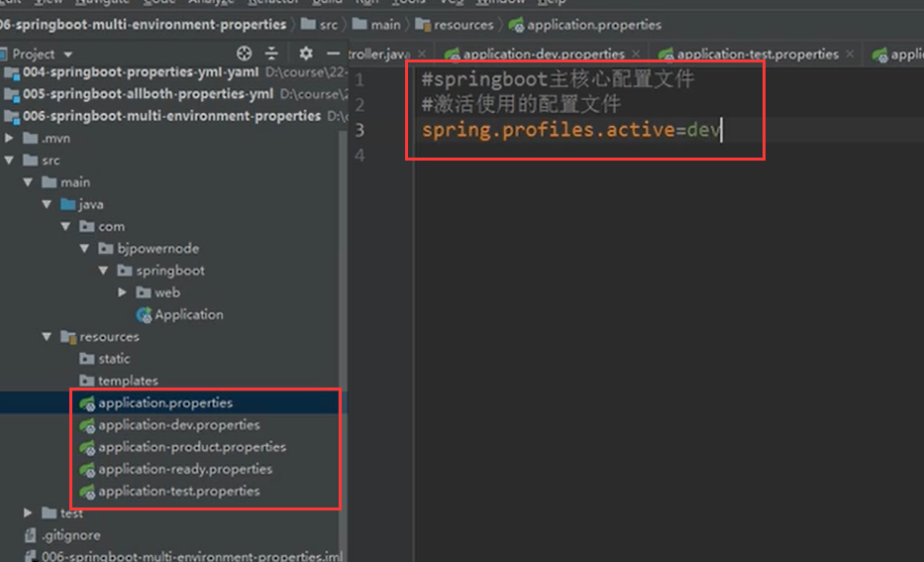This screenshot has width=924, height=562.
Task: Select 005-springboot-allboth-properties-yml module
Action: 148,94
